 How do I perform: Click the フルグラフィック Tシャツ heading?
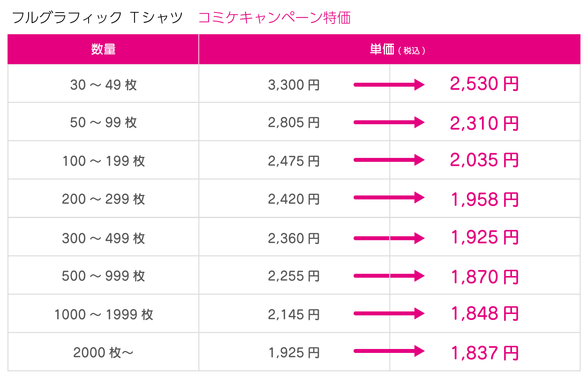[x=98, y=18]
